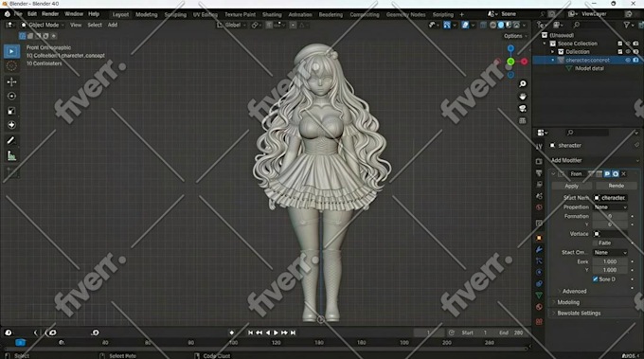This screenshot has height=359, width=644.
Task: Open the Material properties sphere tab
Action: coord(539,307)
